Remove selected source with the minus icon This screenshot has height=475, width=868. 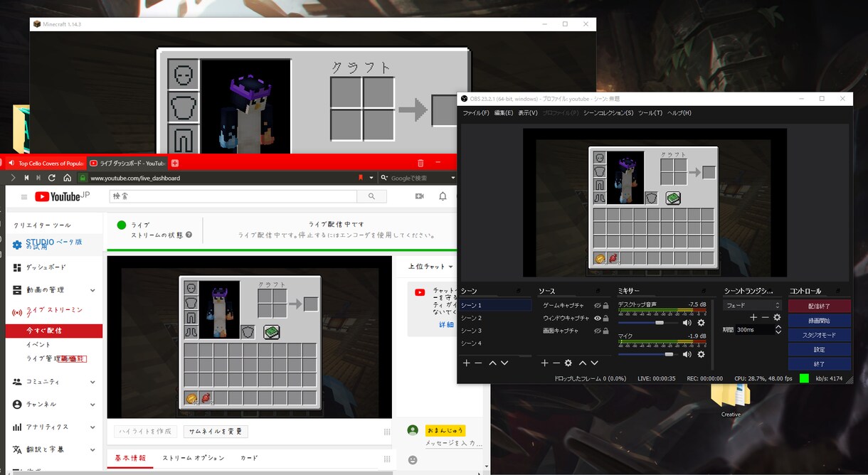pyautogui.click(x=556, y=363)
